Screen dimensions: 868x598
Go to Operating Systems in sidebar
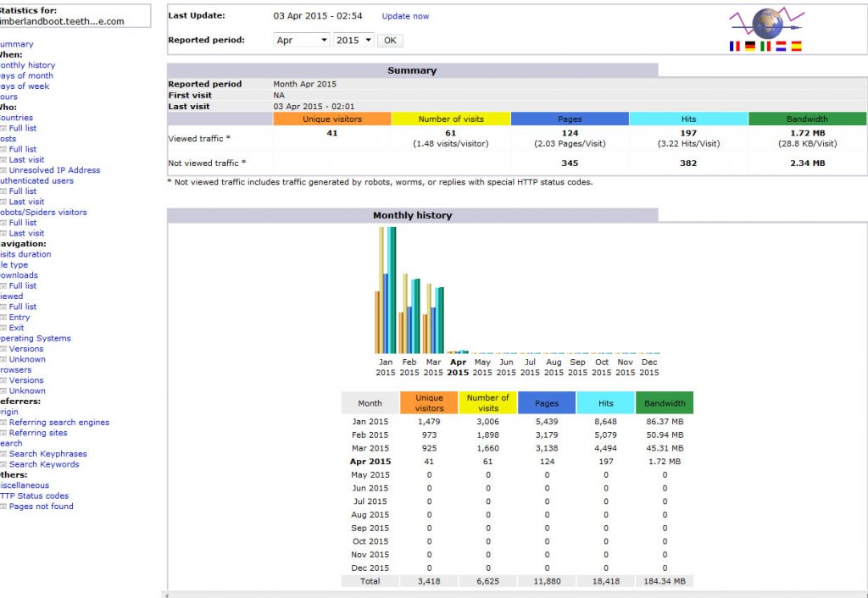(35, 338)
